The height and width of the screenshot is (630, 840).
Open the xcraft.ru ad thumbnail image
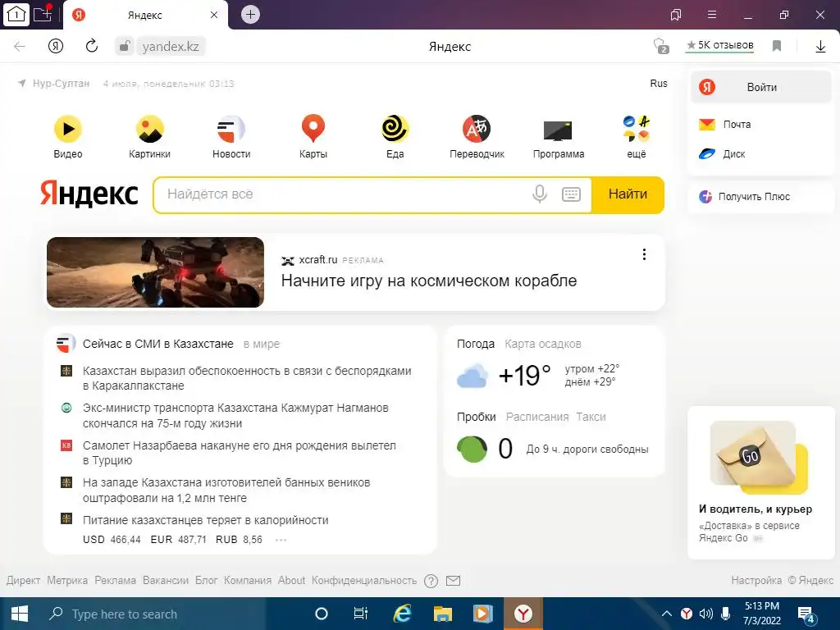point(155,272)
